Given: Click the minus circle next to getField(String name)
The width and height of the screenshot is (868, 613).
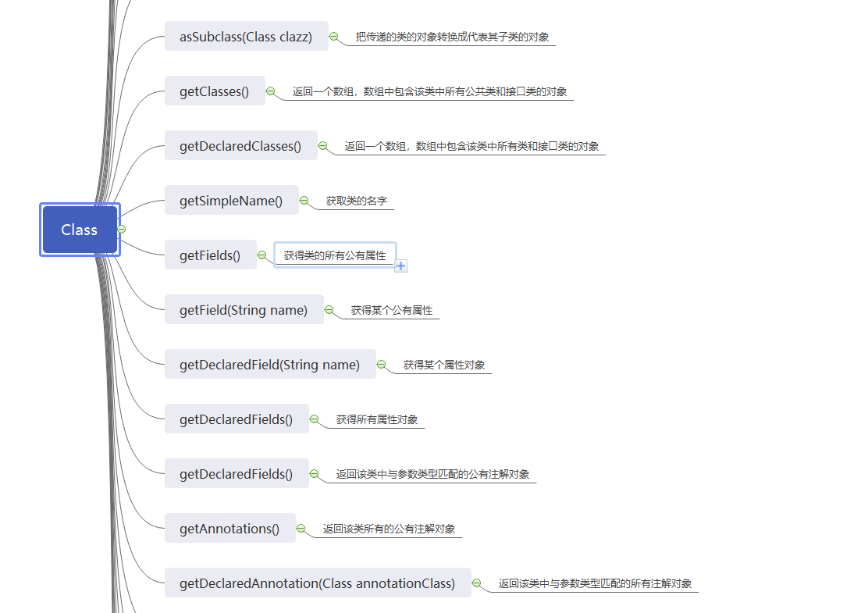Looking at the screenshot, I should pos(329,310).
